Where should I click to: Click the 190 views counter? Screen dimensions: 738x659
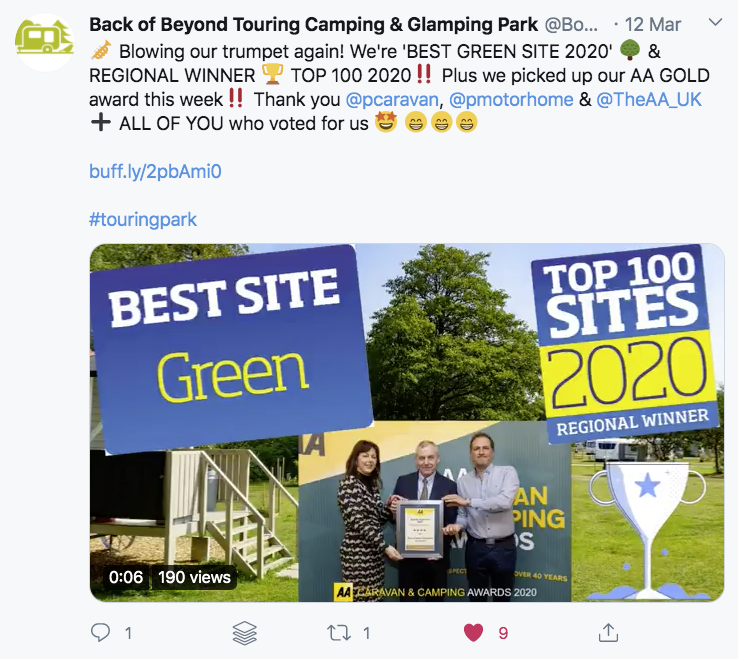pos(194,577)
